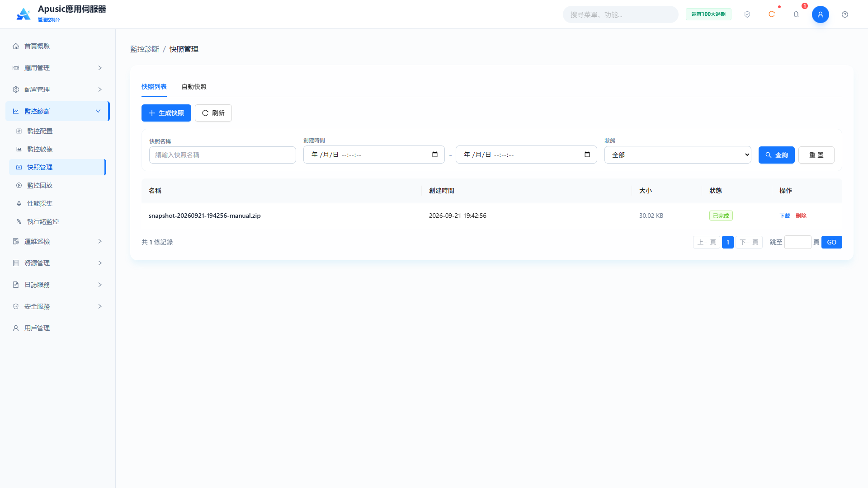
Task: Delete the snapshot-20260921 file
Action: [801, 216]
